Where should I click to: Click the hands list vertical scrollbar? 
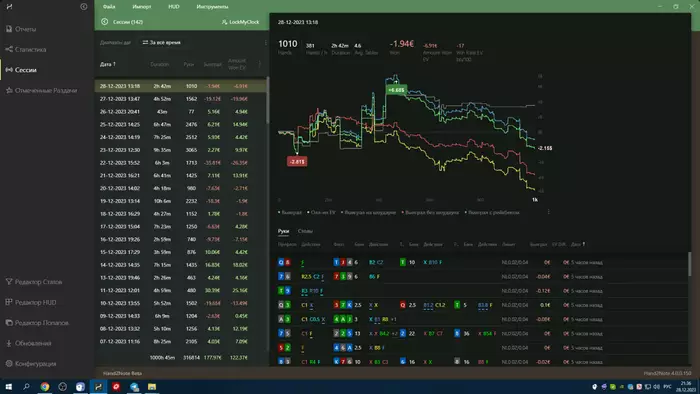689,265
